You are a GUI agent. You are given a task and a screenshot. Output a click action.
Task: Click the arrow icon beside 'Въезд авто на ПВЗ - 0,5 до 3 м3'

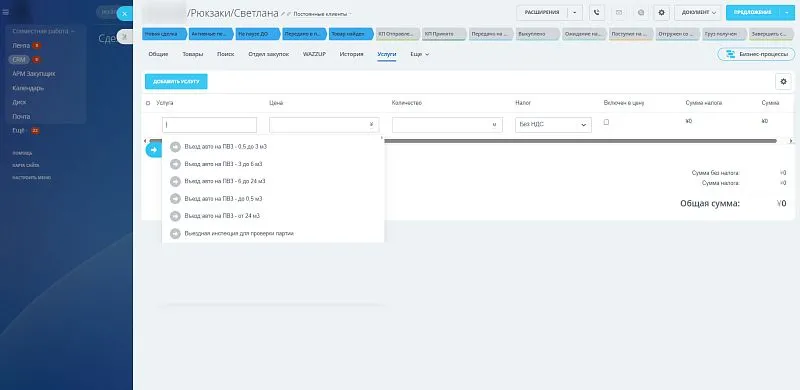(x=176, y=147)
